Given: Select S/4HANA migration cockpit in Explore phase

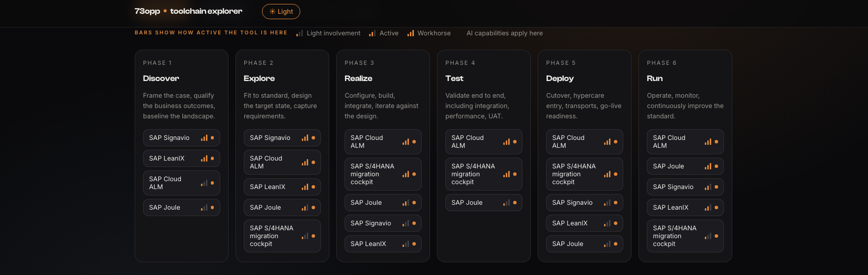Looking at the screenshot, I should coord(282,236).
